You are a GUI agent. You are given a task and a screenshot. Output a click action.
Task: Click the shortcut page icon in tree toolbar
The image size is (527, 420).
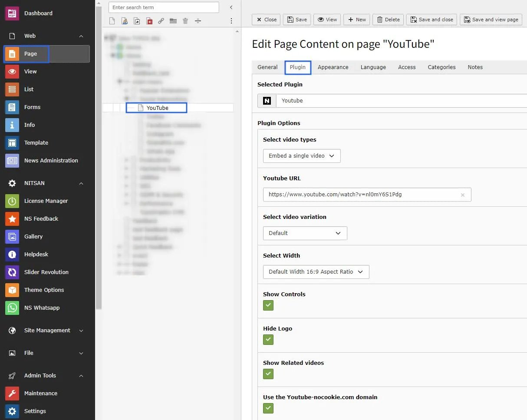tap(137, 21)
